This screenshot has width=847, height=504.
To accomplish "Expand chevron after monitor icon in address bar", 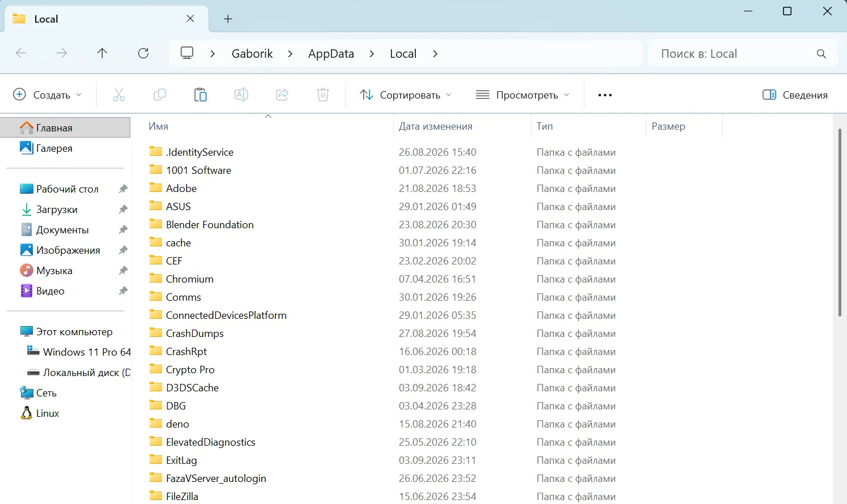I will coord(212,54).
